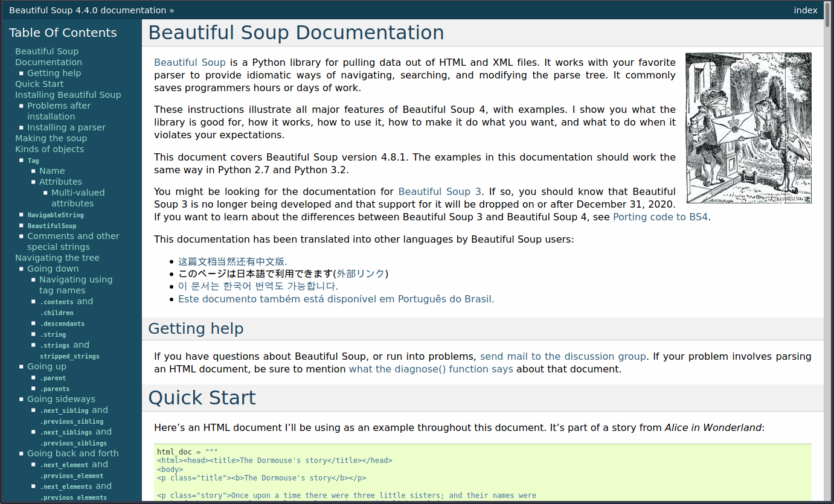The height and width of the screenshot is (504, 834).
Task: Open .next_siblings and .previous_siblings entry
Action: 75,437
